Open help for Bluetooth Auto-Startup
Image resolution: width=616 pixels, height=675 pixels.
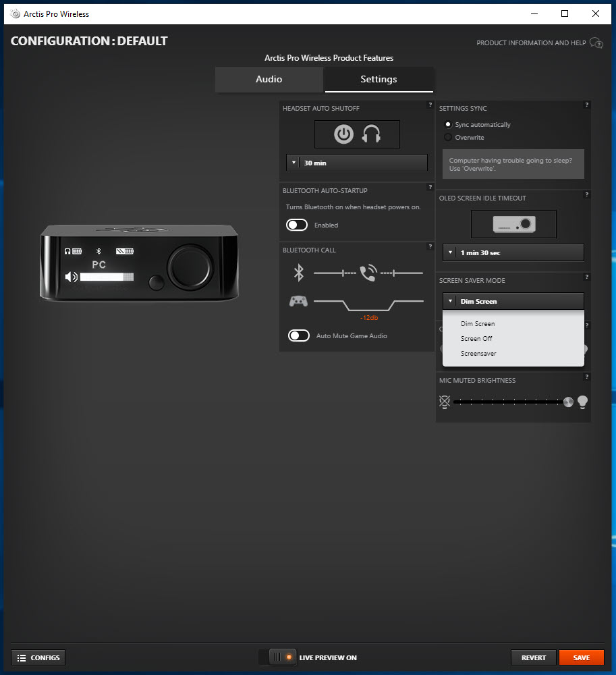click(430, 187)
